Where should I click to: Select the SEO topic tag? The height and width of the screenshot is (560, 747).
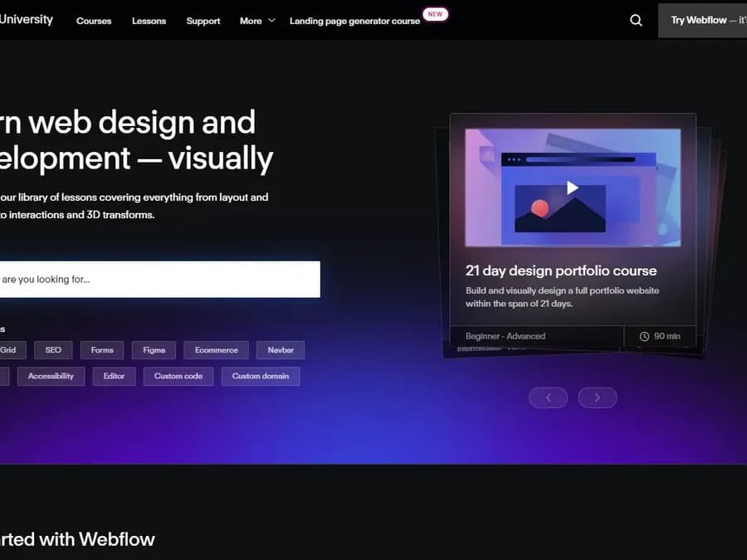click(53, 350)
